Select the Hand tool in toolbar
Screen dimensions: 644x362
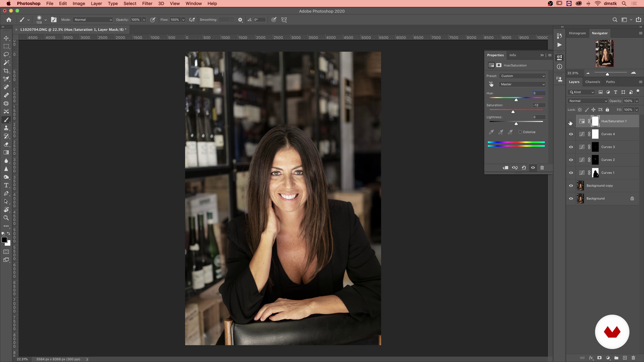(6, 210)
